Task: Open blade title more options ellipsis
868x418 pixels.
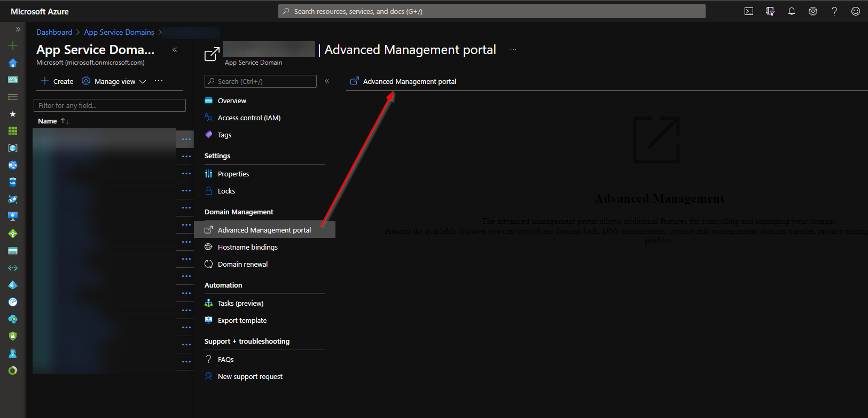Action: coord(513,50)
